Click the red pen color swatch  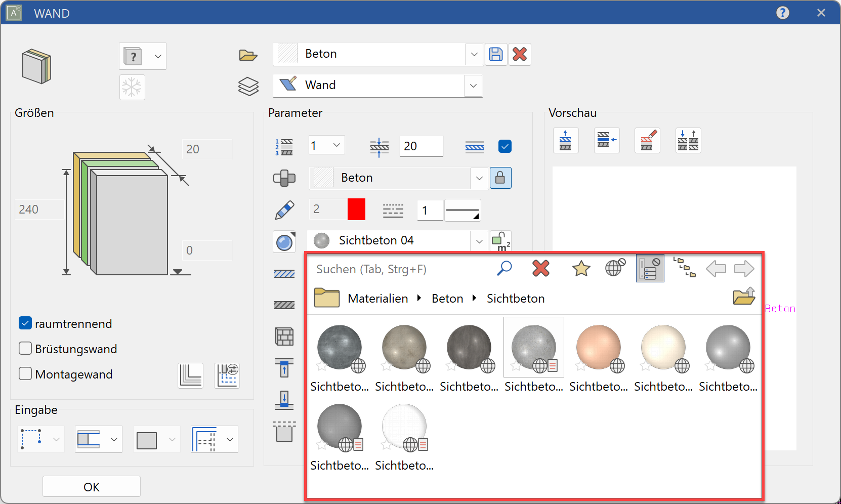(356, 209)
